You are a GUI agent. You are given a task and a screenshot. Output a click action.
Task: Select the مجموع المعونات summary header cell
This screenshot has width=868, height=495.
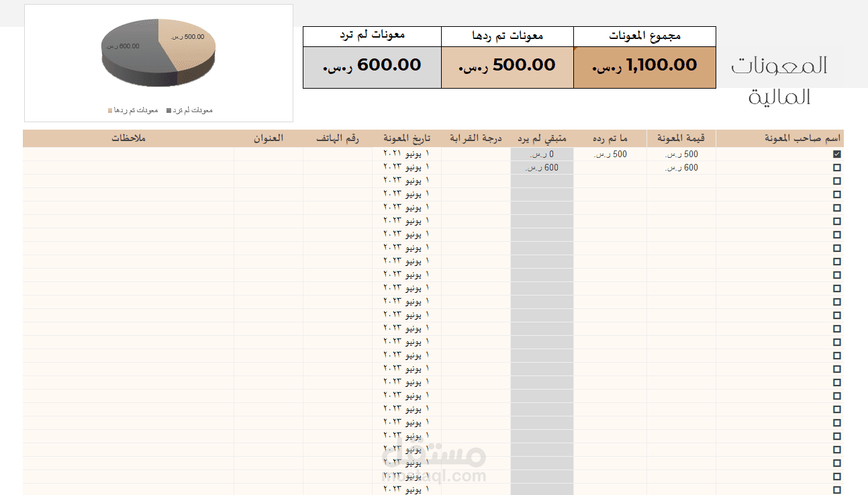pyautogui.click(x=644, y=36)
